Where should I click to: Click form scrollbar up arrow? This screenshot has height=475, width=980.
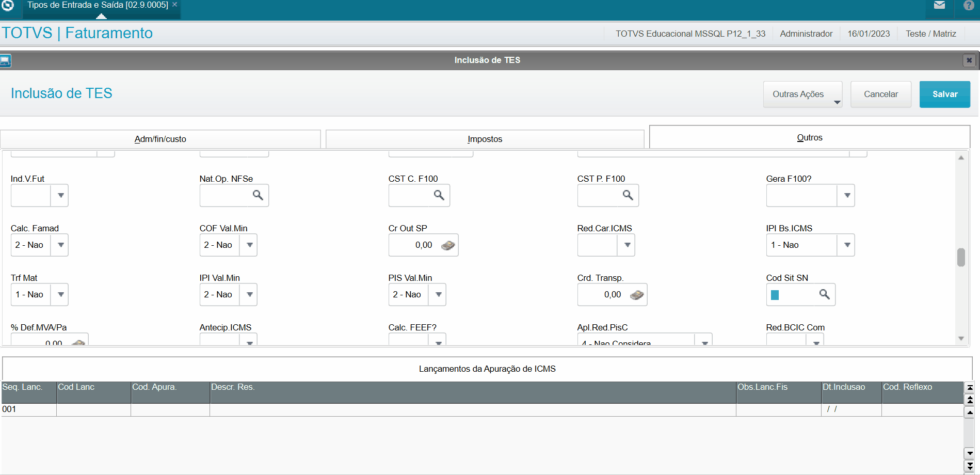(x=961, y=158)
